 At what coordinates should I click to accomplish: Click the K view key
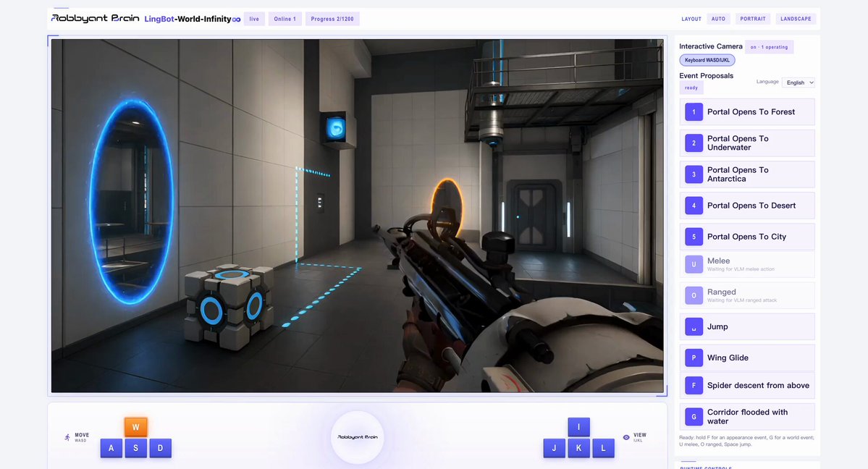[578, 448]
